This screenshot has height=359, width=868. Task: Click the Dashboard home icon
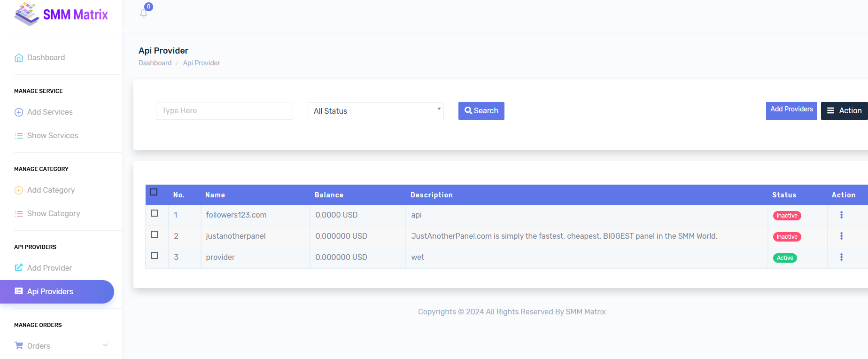pyautogui.click(x=19, y=58)
